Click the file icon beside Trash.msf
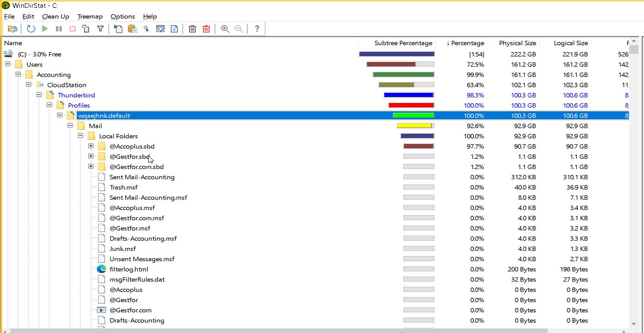The width and height of the screenshot is (644, 333). click(x=102, y=188)
